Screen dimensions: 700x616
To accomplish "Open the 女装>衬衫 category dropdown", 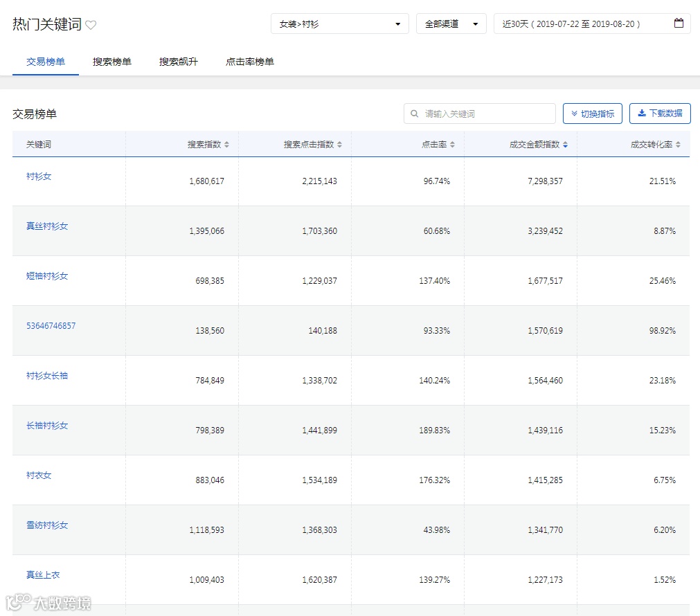I will point(340,24).
